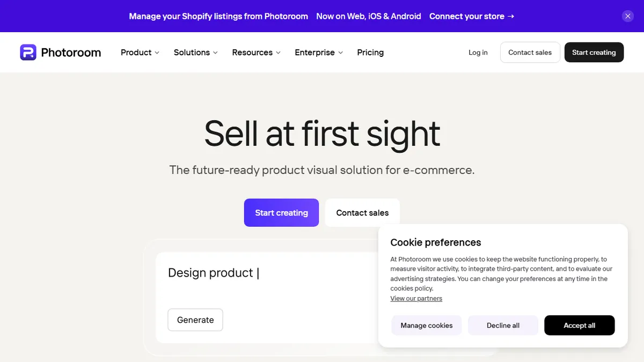Click the Log in link

coord(478,53)
